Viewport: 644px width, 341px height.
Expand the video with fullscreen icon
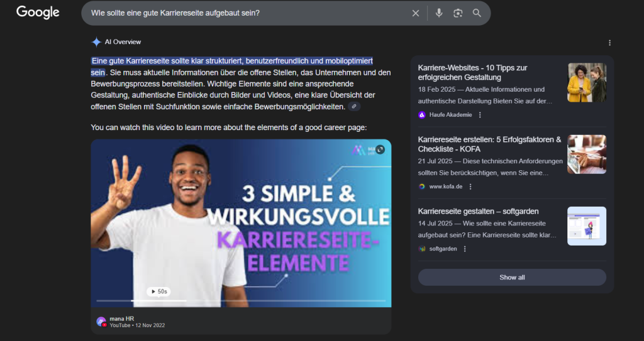380,150
